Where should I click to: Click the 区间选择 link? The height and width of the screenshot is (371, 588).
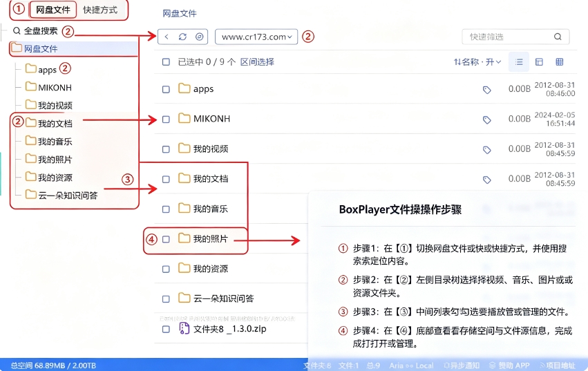click(257, 62)
